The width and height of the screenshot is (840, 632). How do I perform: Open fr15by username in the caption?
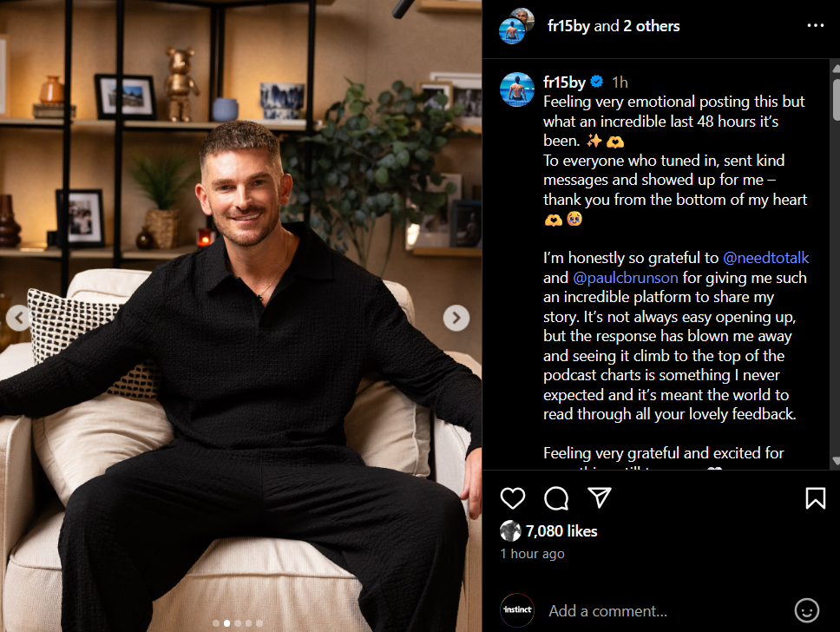pyautogui.click(x=564, y=82)
